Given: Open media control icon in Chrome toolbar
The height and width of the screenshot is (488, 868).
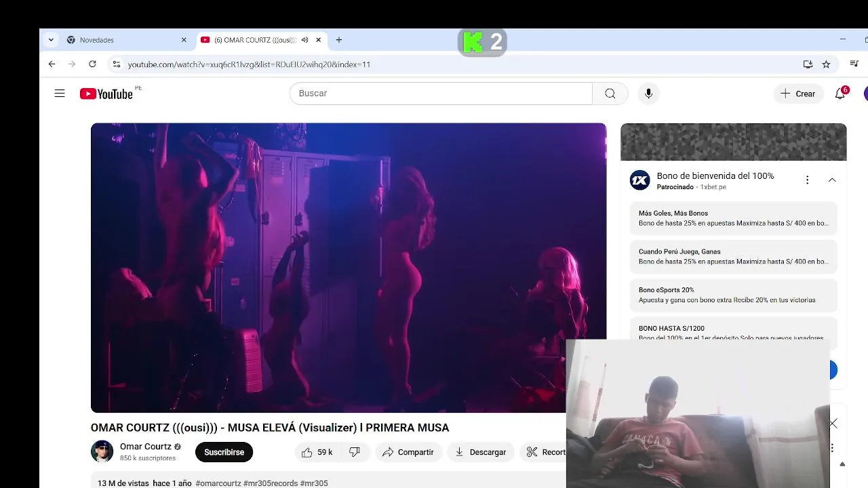Looking at the screenshot, I should click(854, 64).
